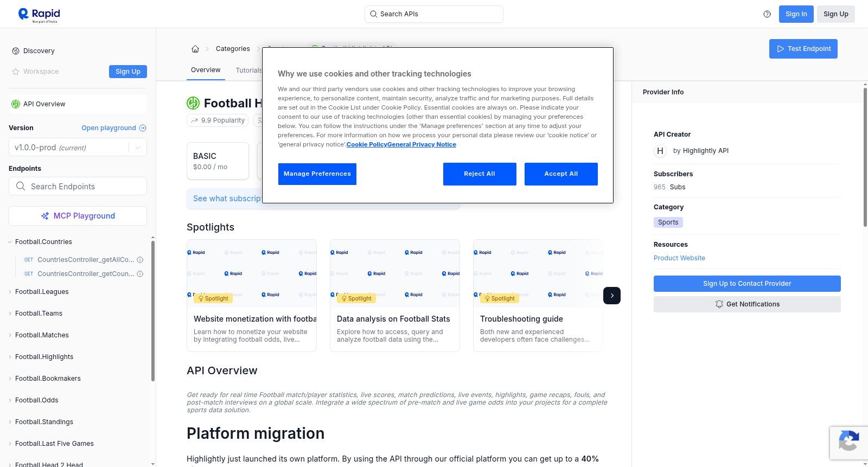This screenshot has height=467, width=868.
Task: Click the endpoints list scrollbar
Action: pos(153,311)
